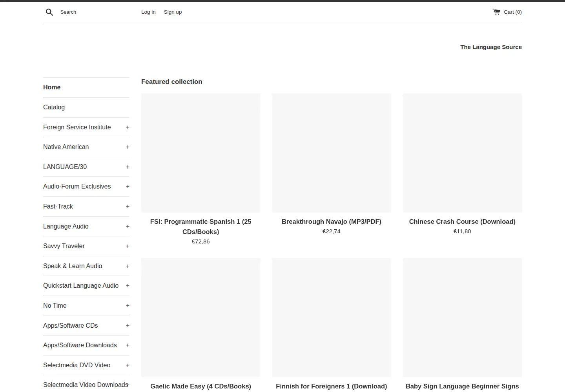Open Chinese Crash Course product image
Screen dimensions: 565x392
(x=462, y=153)
